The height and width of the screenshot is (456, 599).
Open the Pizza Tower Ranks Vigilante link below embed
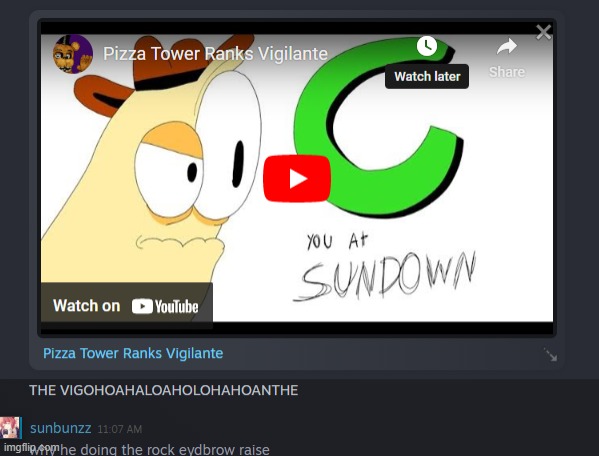click(133, 353)
